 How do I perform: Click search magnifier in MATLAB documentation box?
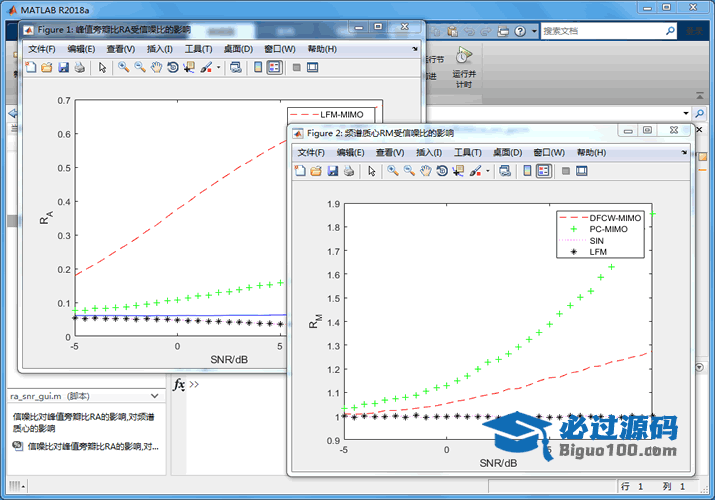pyautogui.click(x=670, y=31)
